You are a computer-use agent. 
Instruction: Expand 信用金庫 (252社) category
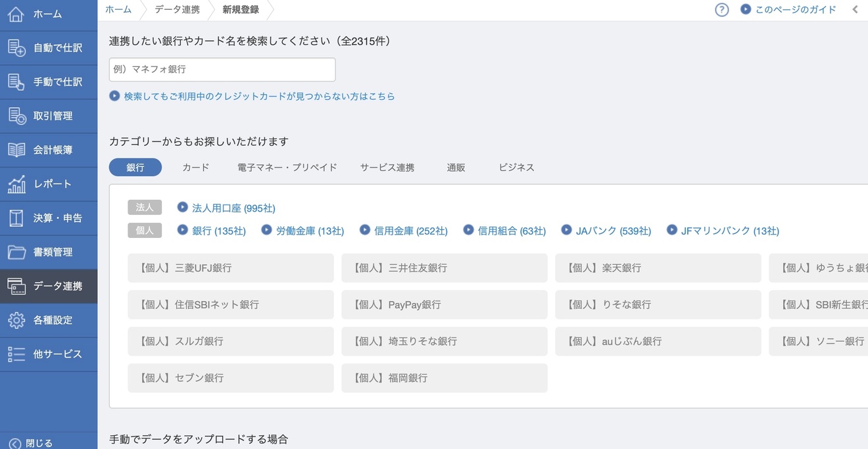pos(410,230)
